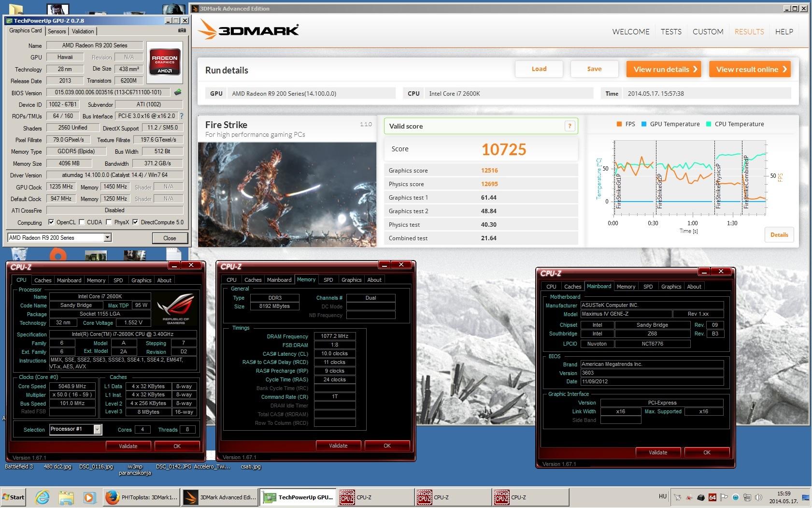
Task: Click the HU language indicator in taskbar
Action: point(662,496)
